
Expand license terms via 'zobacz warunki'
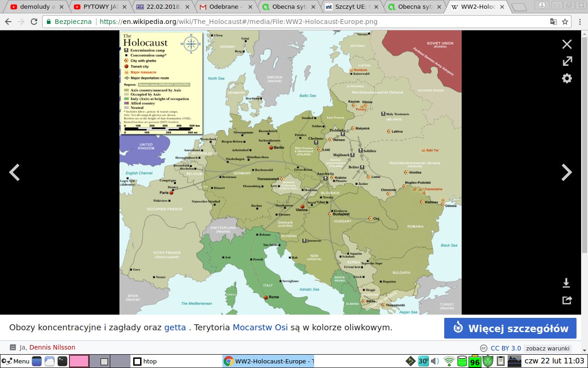548,348
